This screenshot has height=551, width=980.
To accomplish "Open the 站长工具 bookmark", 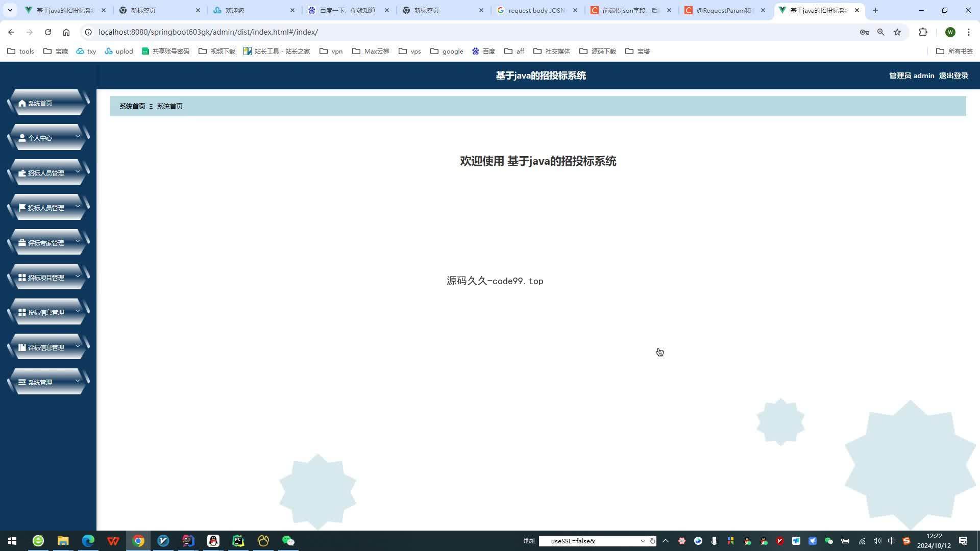I will 277,51.
